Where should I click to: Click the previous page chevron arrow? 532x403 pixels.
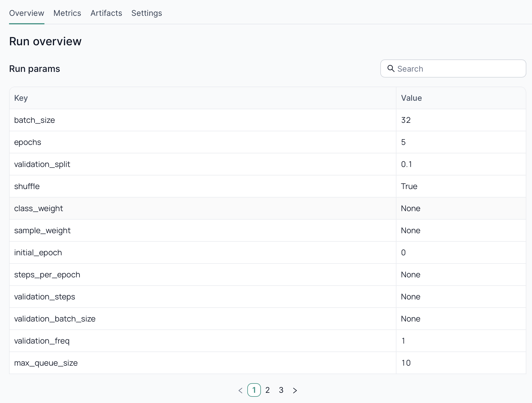(240, 390)
